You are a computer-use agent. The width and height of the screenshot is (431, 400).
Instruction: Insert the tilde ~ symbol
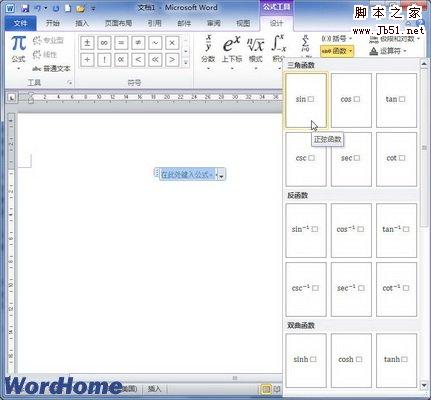click(x=155, y=43)
